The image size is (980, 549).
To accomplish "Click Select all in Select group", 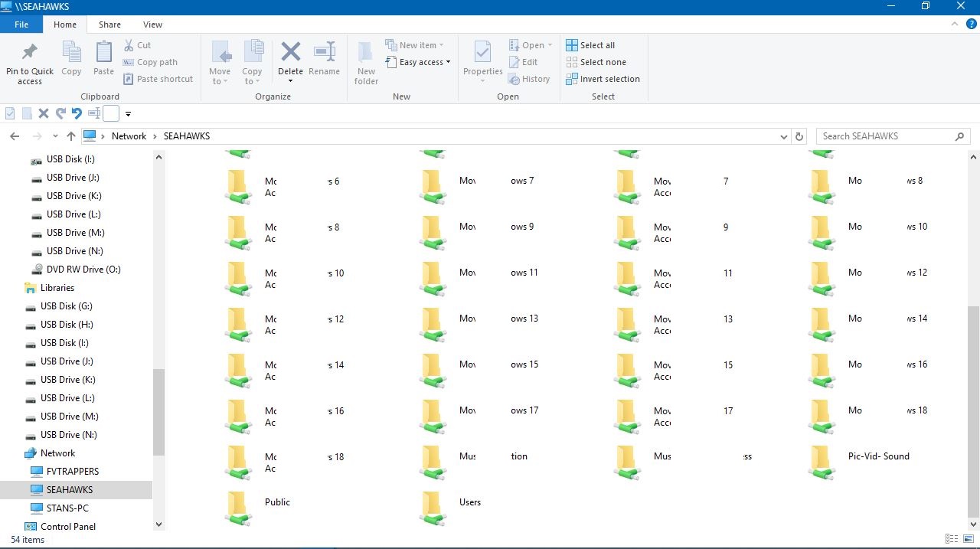I will tap(590, 45).
